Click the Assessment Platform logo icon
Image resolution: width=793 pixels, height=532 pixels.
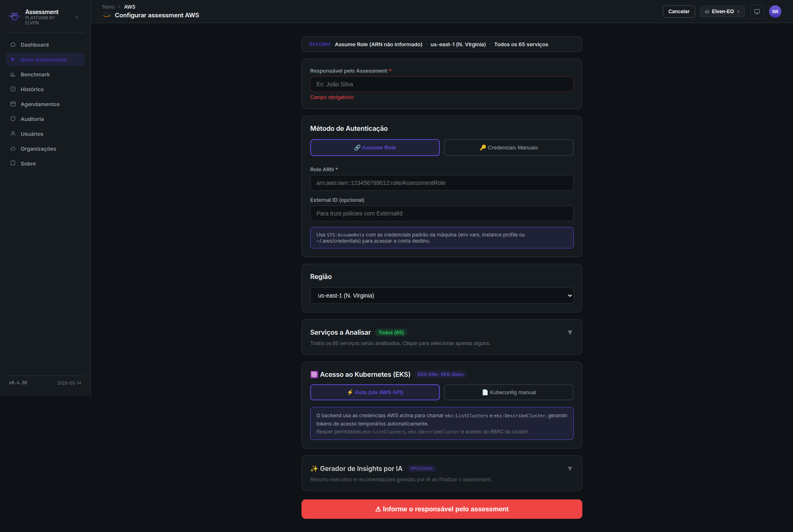tap(14, 17)
